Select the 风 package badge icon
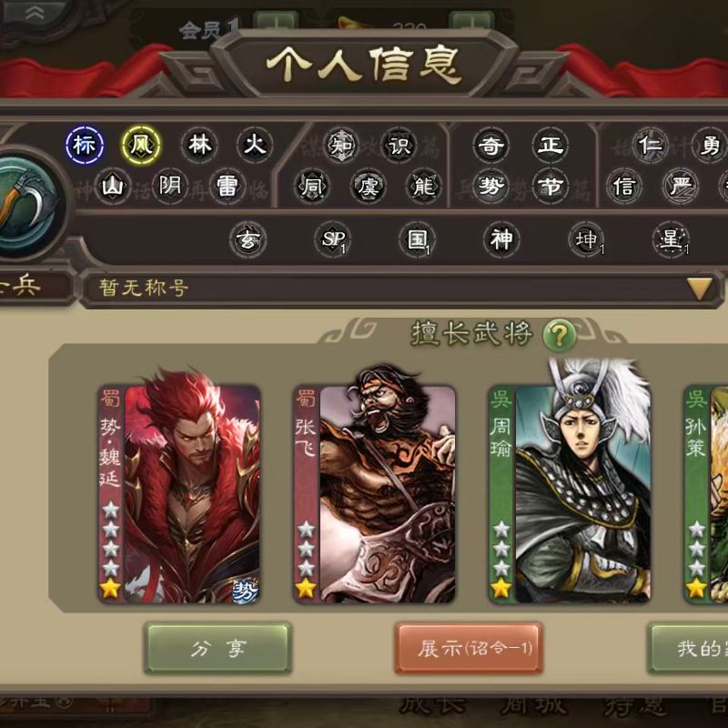This screenshot has width=728, height=728. click(x=141, y=146)
